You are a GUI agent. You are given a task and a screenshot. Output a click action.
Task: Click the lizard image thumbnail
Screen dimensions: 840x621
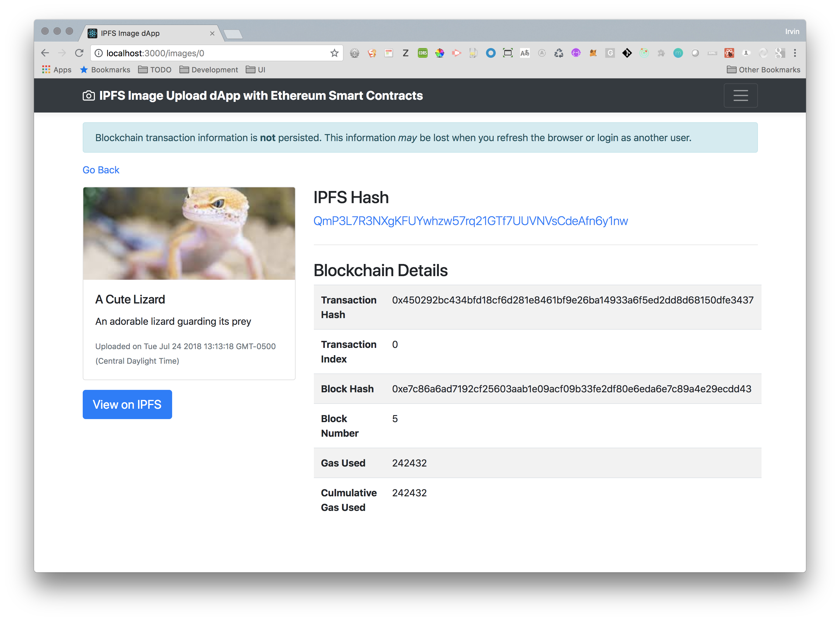(189, 234)
